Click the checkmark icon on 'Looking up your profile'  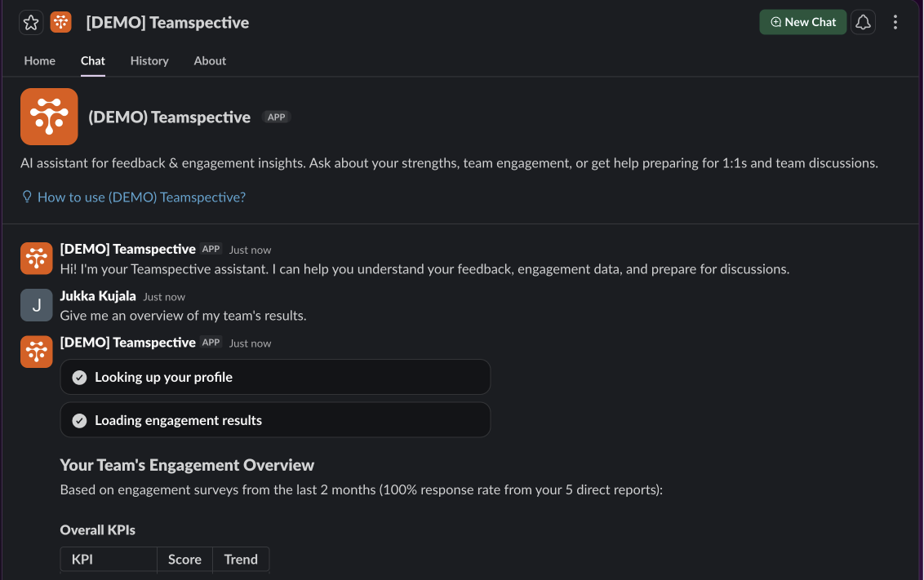[x=79, y=378]
